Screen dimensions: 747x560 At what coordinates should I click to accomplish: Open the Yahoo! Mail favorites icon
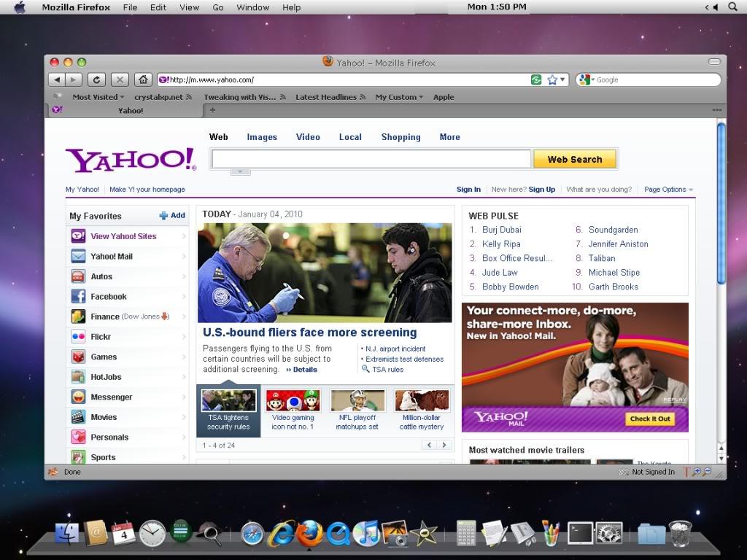tap(78, 257)
